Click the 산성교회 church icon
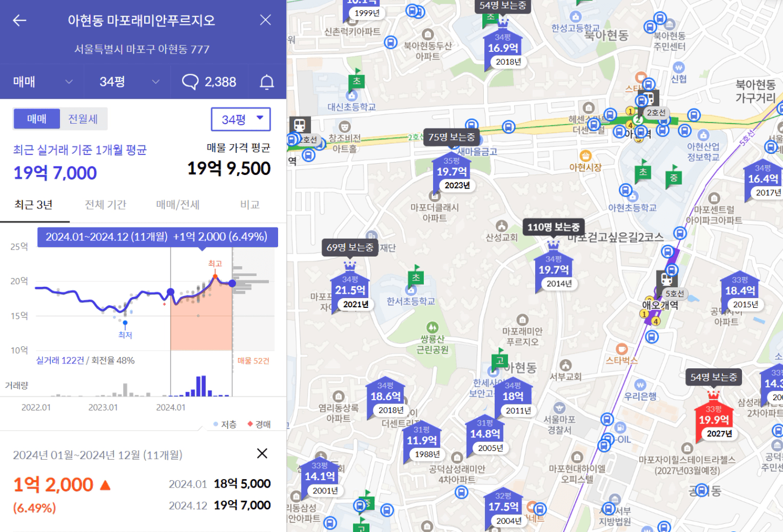This screenshot has height=532, width=783. point(502,226)
